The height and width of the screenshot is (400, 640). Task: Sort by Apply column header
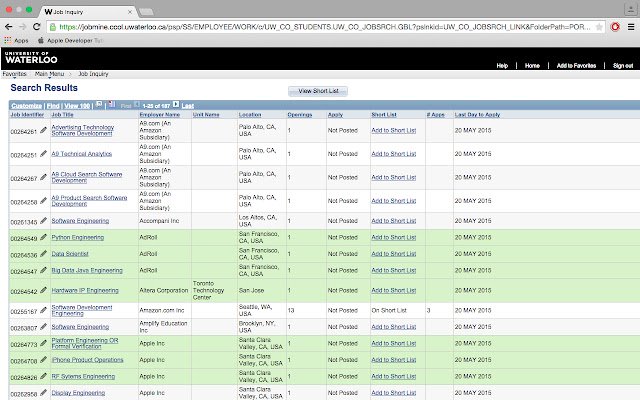tap(335, 115)
